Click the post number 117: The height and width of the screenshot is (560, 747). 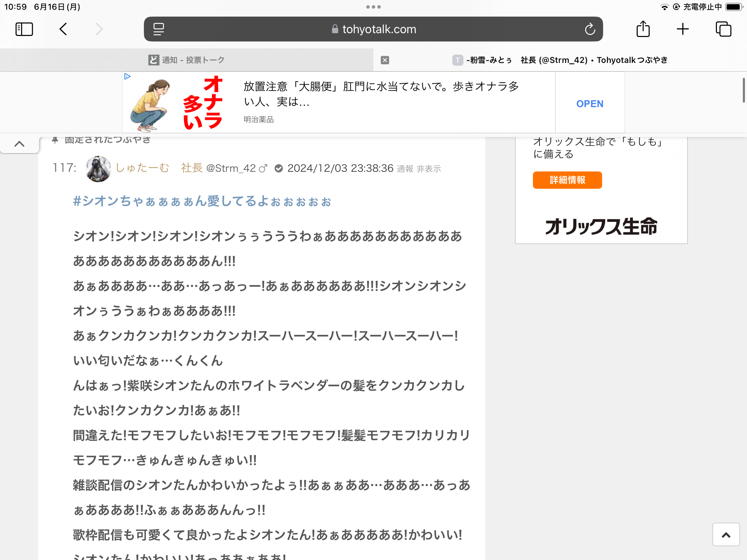coord(64,168)
